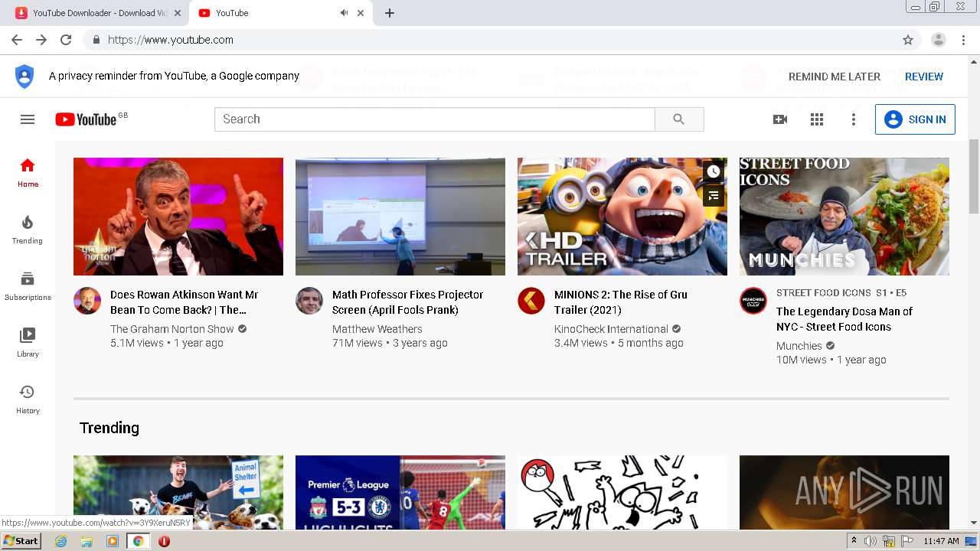Click the privacy shield icon
Screen dimensions: 980x551
coord(24,76)
